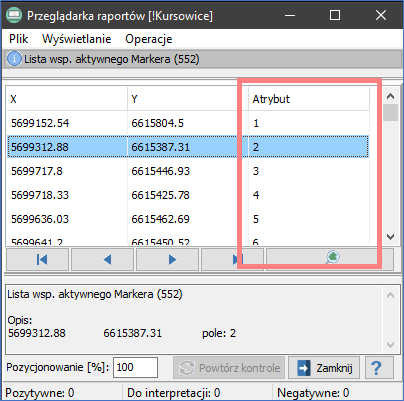Open the Wyświetlanie menu

pyautogui.click(x=77, y=39)
